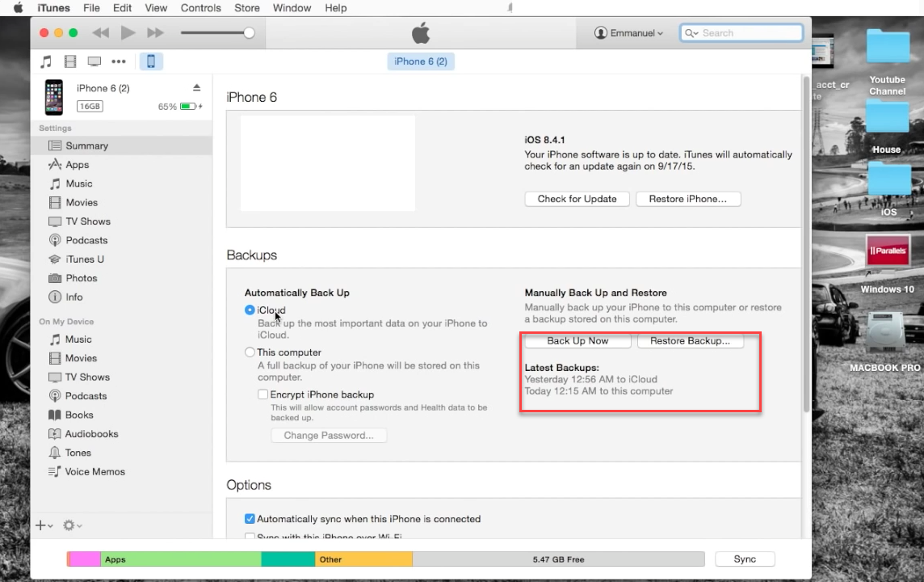Select the iPhone device icon button
Screen dimensions: 924x582
pos(151,61)
